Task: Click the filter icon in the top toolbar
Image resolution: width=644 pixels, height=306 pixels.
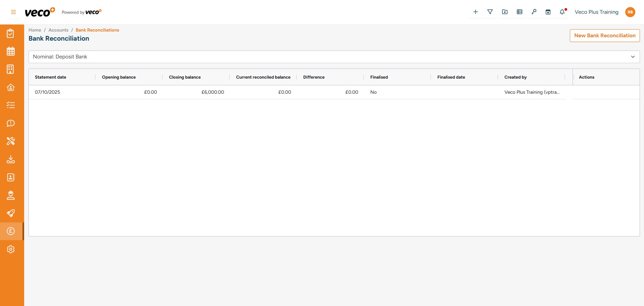Action: pyautogui.click(x=490, y=12)
